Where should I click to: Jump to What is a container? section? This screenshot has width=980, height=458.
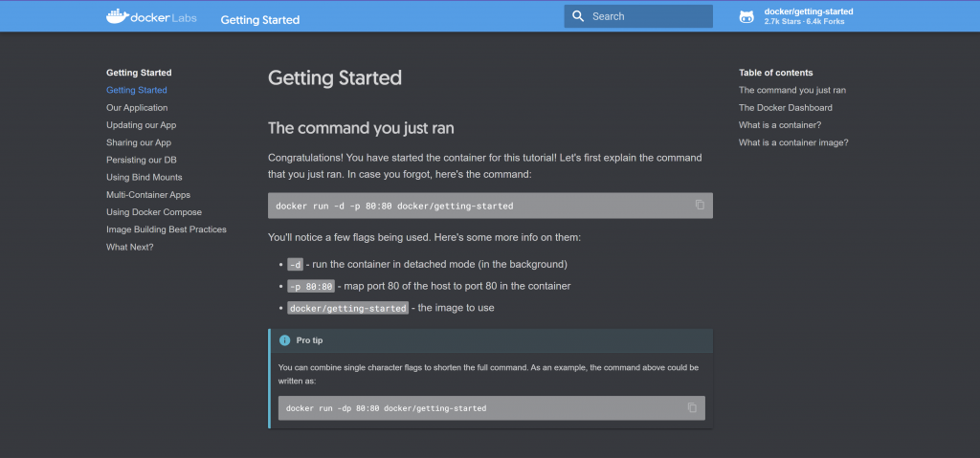780,125
